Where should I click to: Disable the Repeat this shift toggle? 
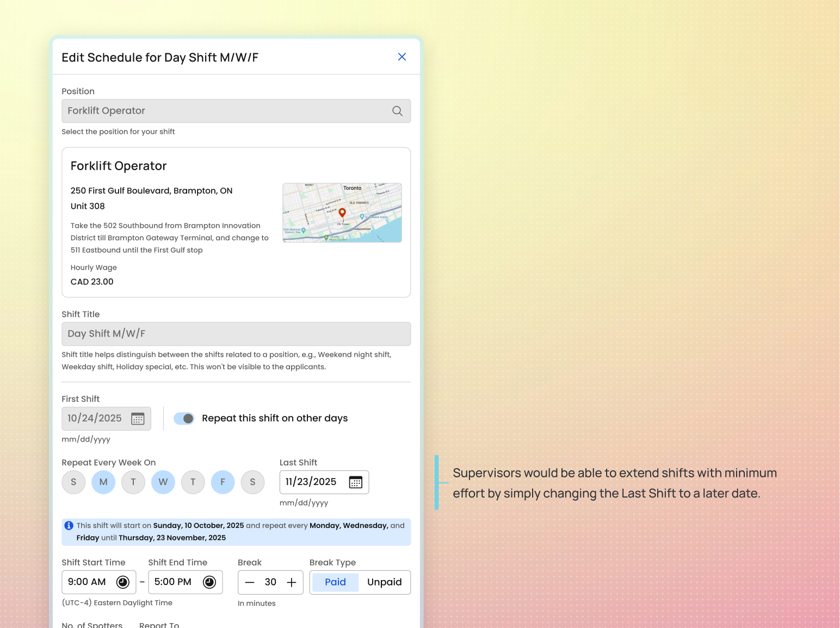tap(183, 418)
